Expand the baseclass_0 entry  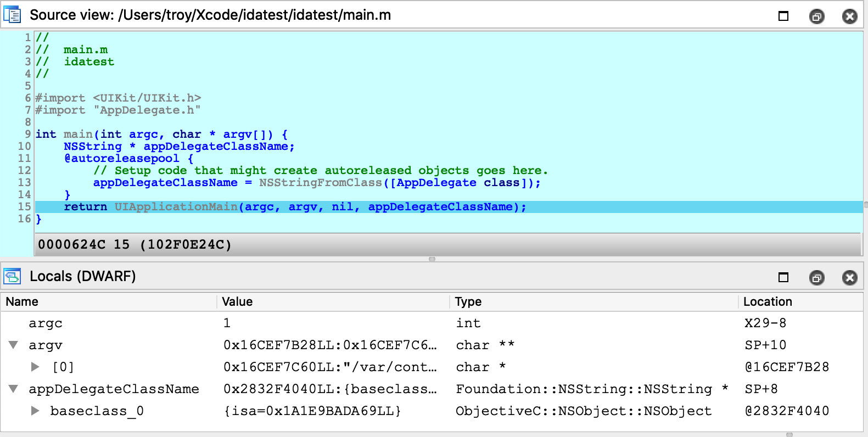(x=35, y=411)
